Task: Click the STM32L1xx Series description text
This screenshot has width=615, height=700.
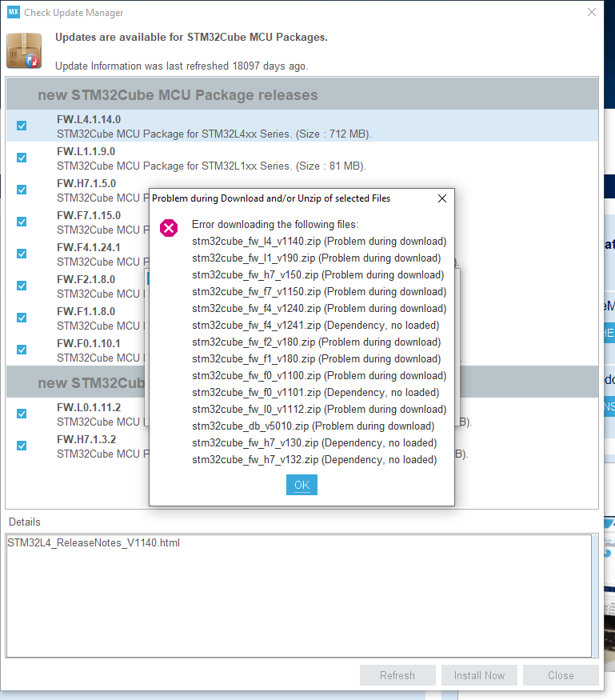Action: pyautogui.click(x=211, y=166)
